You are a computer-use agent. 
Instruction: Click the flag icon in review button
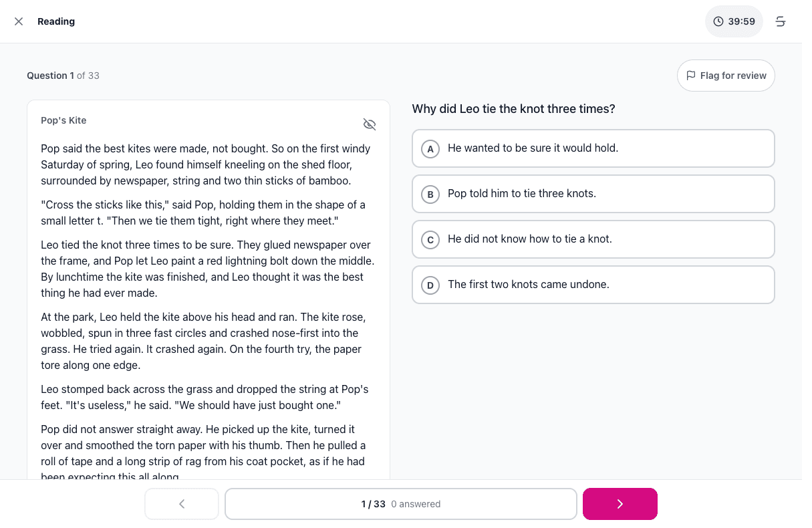pos(691,76)
